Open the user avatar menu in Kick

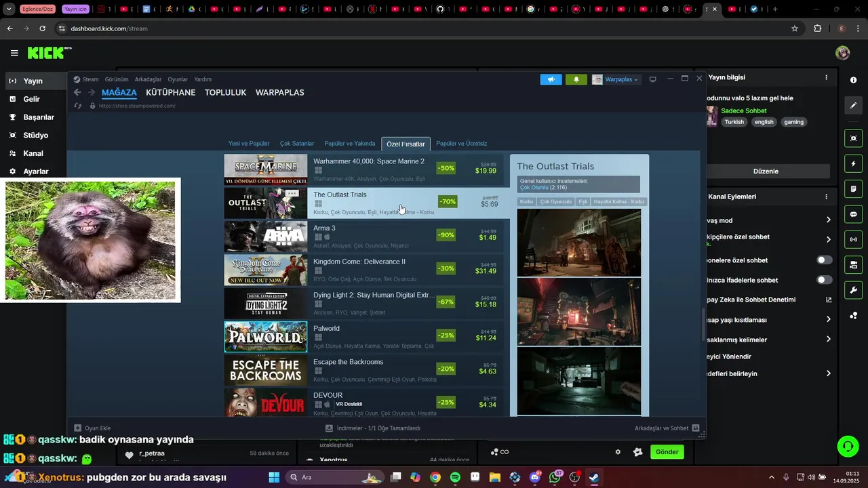(842, 53)
